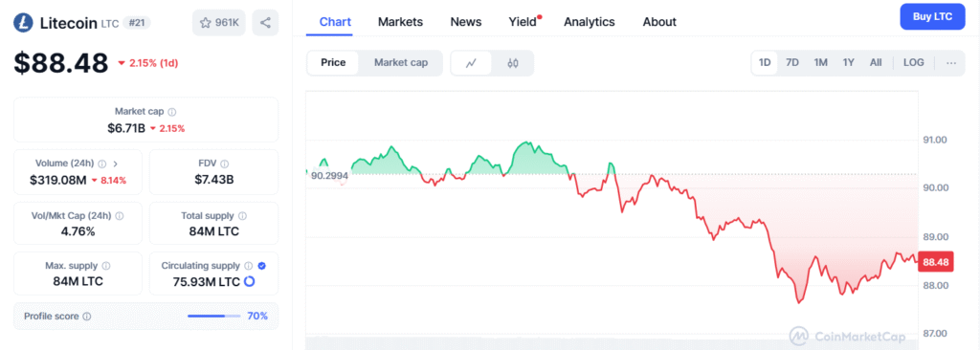980x350 pixels.
Task: Switch to the Analytics tab
Action: click(x=590, y=22)
